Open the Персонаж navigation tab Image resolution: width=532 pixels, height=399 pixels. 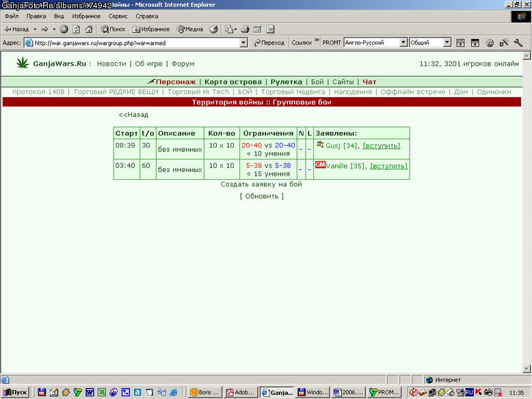(x=176, y=82)
